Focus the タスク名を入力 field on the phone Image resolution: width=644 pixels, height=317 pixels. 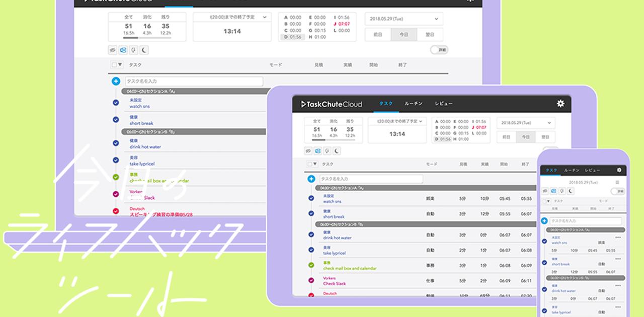(586, 221)
